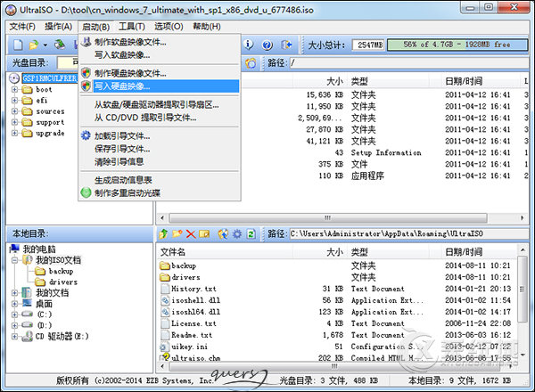Click the open CD/DVD disc toolbar icon
535x392 pixels.
(60, 45)
